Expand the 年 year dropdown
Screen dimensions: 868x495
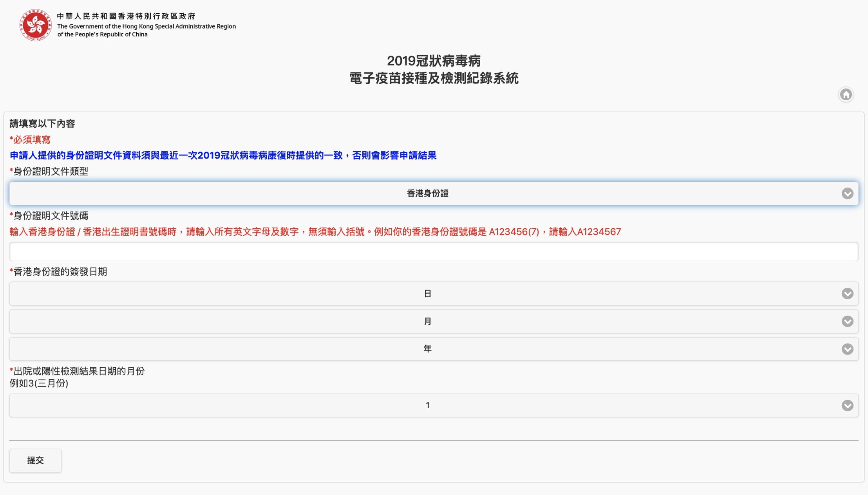point(427,349)
